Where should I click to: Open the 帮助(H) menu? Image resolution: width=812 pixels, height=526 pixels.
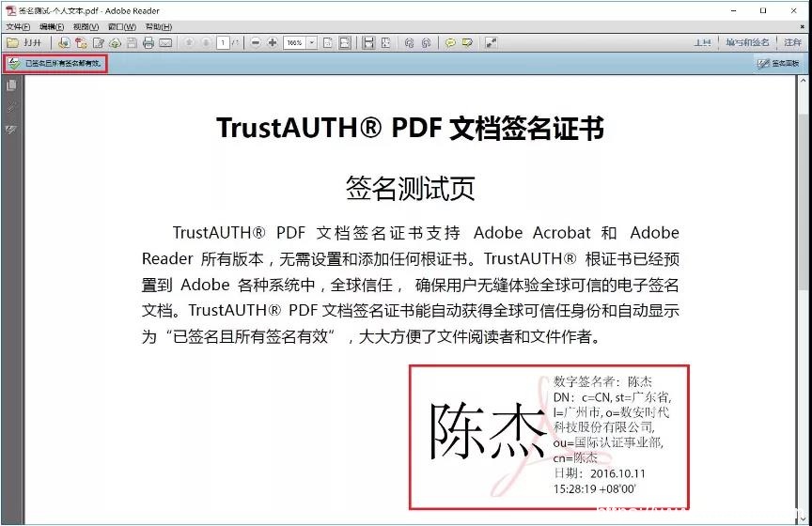click(x=159, y=27)
